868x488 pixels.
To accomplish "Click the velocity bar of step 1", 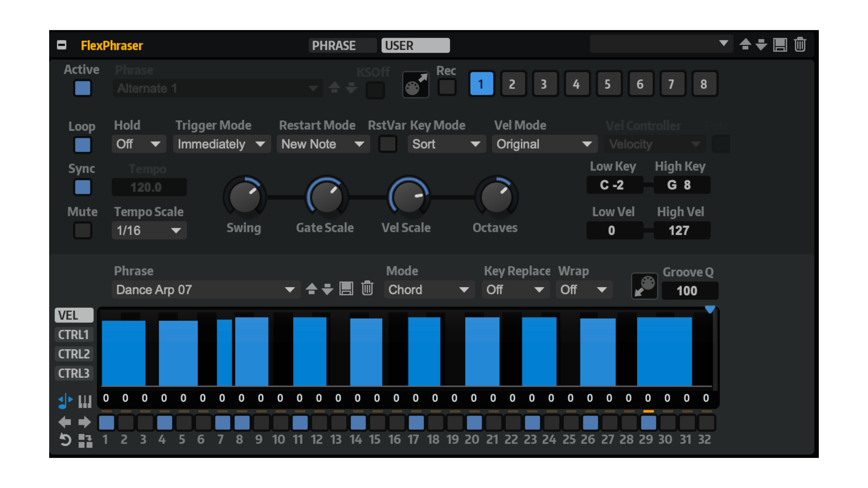I will (x=123, y=353).
